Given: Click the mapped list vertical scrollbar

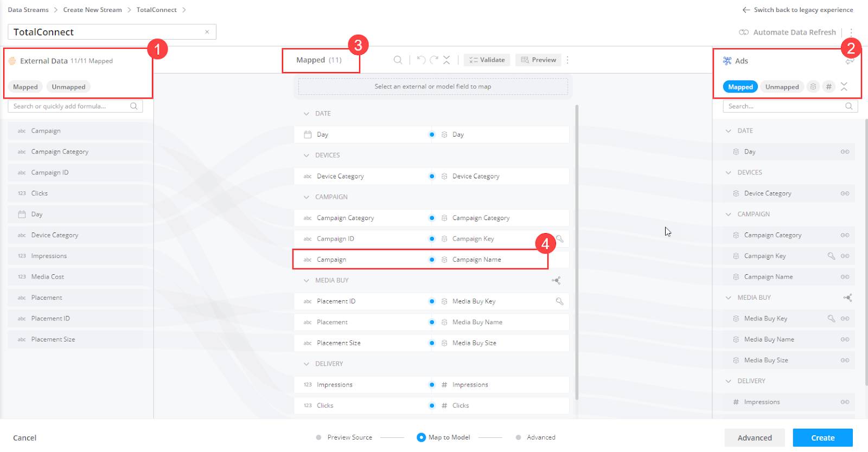Looking at the screenshot, I should [577, 252].
